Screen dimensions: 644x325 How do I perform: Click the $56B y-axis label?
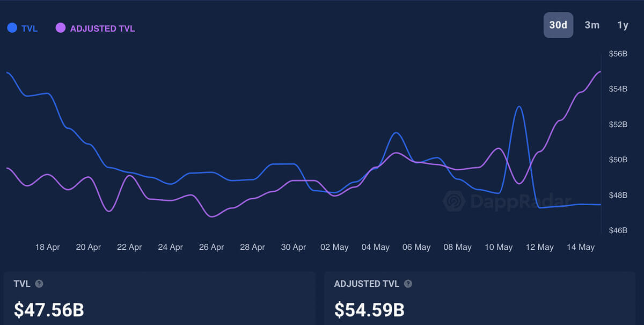click(x=618, y=54)
